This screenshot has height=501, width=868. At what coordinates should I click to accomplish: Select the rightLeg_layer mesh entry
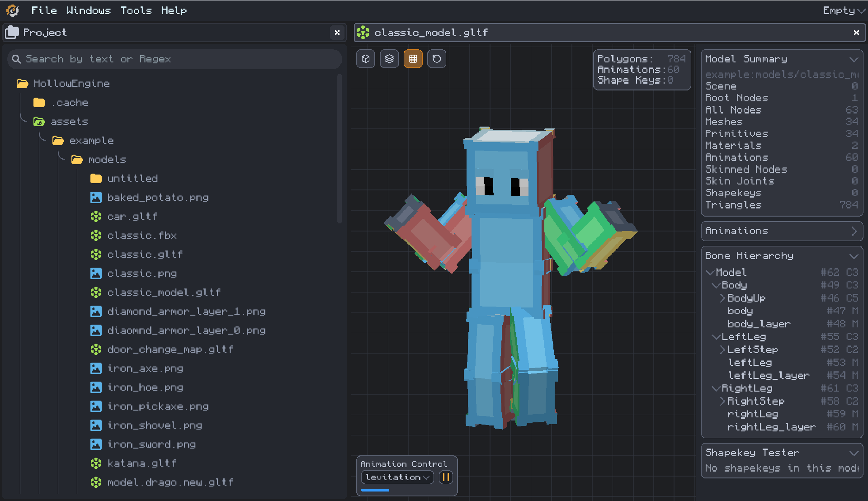[771, 427]
